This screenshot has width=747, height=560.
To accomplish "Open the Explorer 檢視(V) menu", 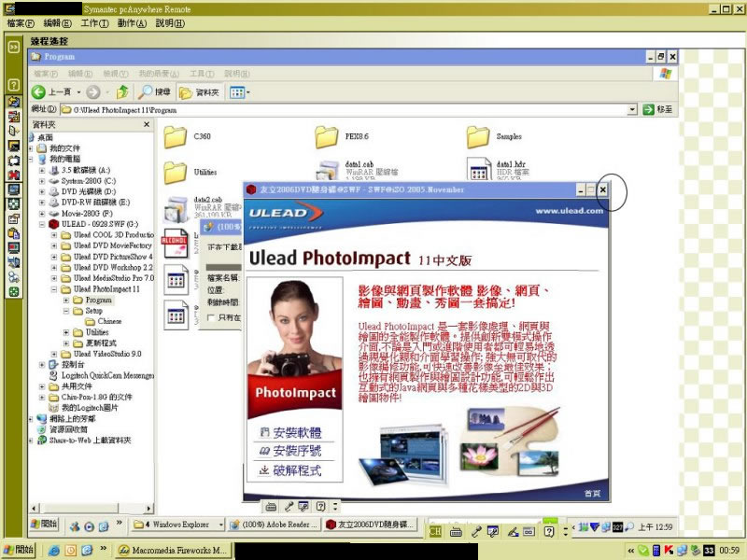I will 116,74.
